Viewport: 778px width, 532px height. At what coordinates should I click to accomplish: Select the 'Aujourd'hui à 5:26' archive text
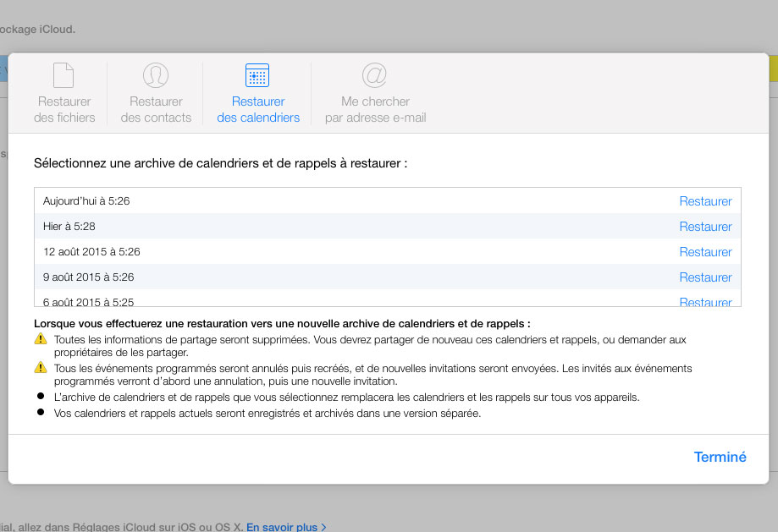tap(86, 200)
